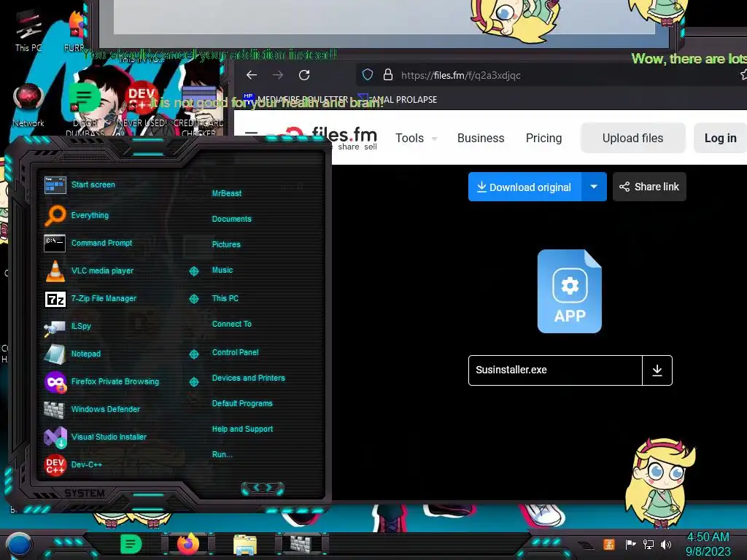Click the Start orb on taskbar
This screenshot has width=747, height=560.
pyautogui.click(x=19, y=544)
